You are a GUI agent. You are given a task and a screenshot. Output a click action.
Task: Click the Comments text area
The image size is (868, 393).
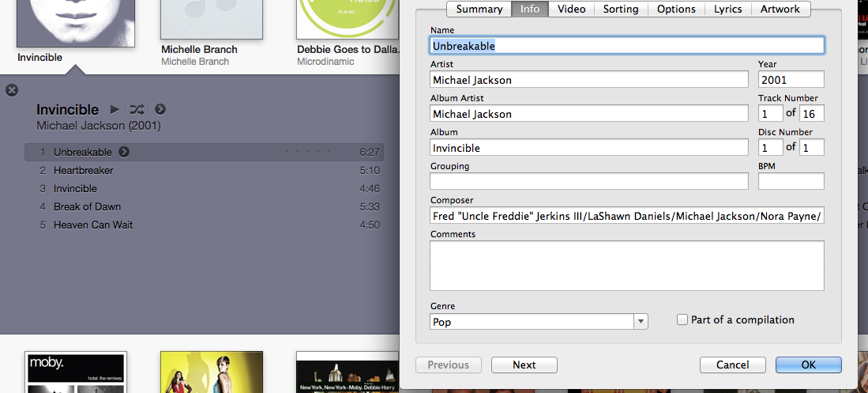626,266
